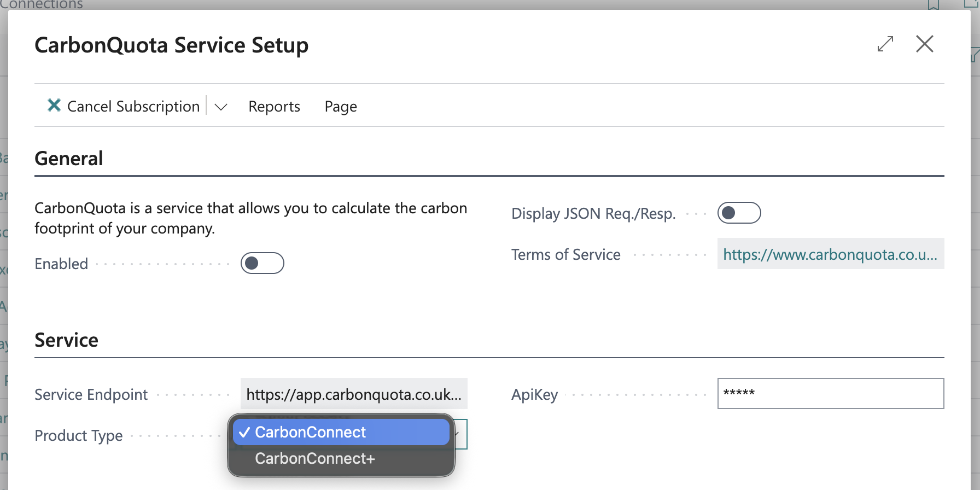Click the Service Endpoint label
Image resolution: width=980 pixels, height=490 pixels.
point(91,394)
